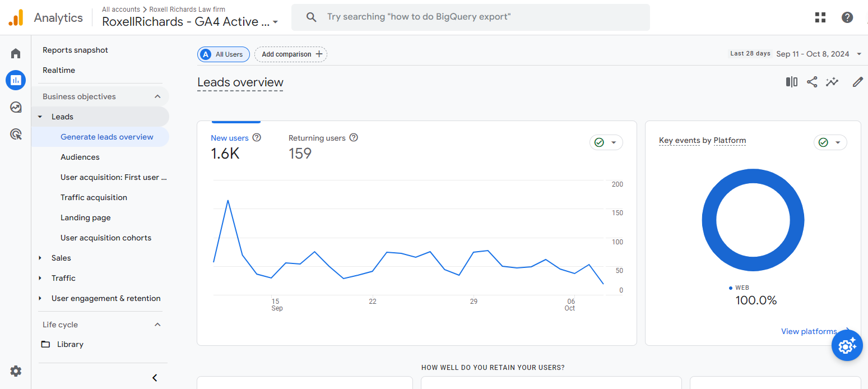Click the Customize report pencil icon
Viewport: 868px width, 389px height.
click(858, 82)
